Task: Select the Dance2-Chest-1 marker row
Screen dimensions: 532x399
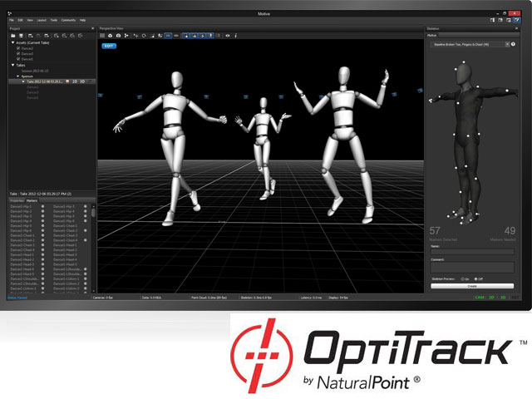Action: 22,235
